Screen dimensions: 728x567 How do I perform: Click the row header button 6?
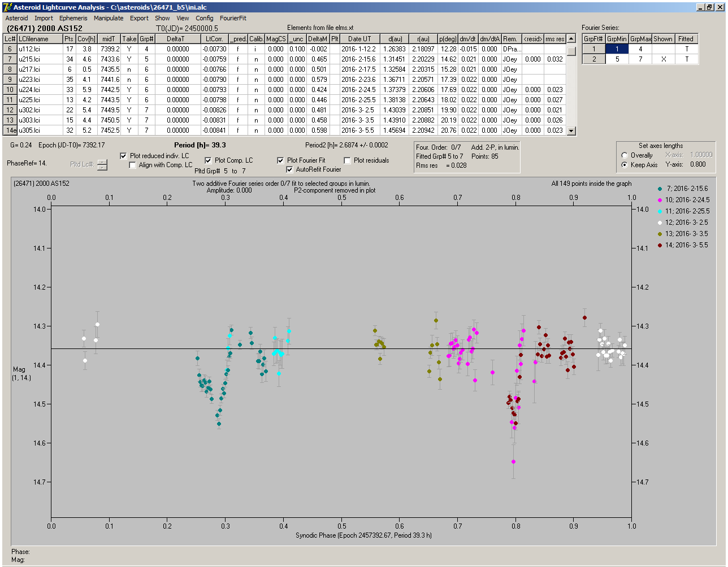click(10, 49)
